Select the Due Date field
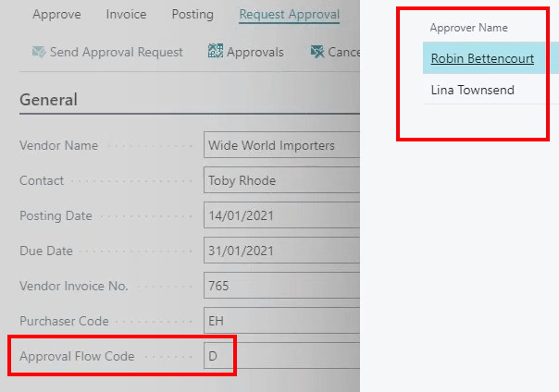 point(281,251)
